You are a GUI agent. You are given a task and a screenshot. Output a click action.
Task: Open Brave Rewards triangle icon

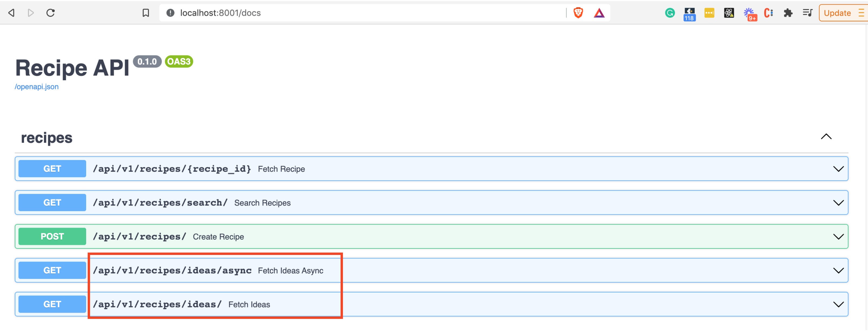coord(599,12)
